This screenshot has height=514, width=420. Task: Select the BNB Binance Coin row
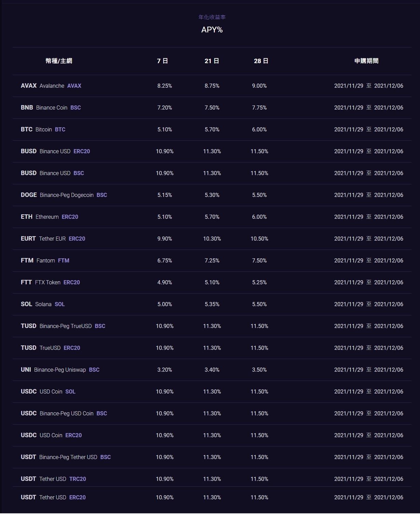point(51,108)
